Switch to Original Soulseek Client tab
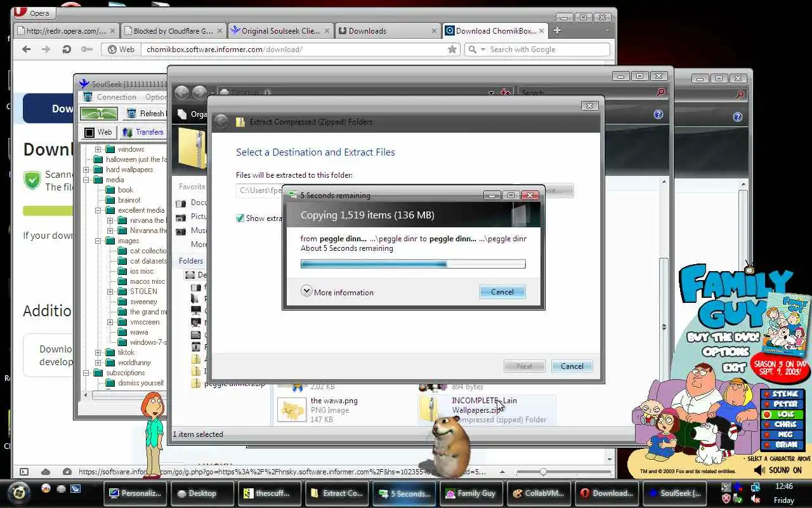The width and height of the screenshot is (812, 508). click(x=280, y=30)
